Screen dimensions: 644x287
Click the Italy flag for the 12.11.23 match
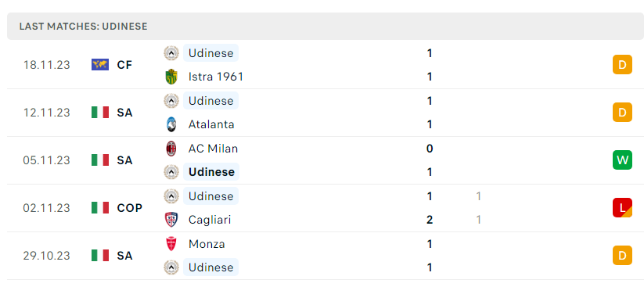[x=100, y=112]
